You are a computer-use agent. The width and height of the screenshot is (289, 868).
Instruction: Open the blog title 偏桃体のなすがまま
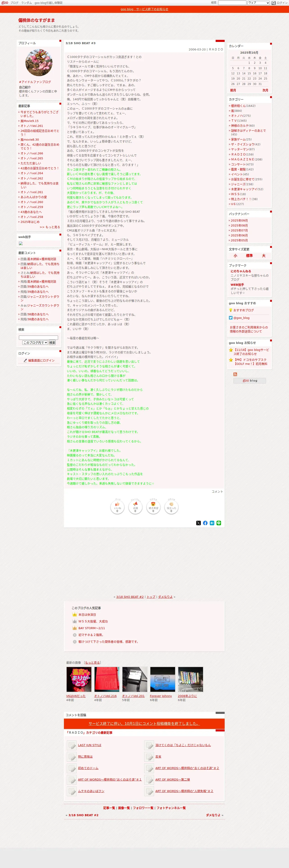pyautogui.click(x=37, y=20)
